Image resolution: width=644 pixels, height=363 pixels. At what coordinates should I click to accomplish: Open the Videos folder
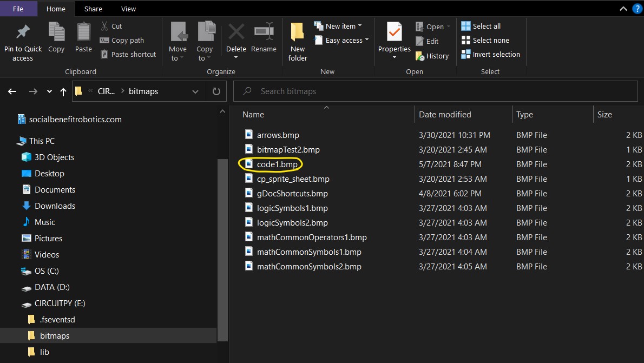[40, 255]
